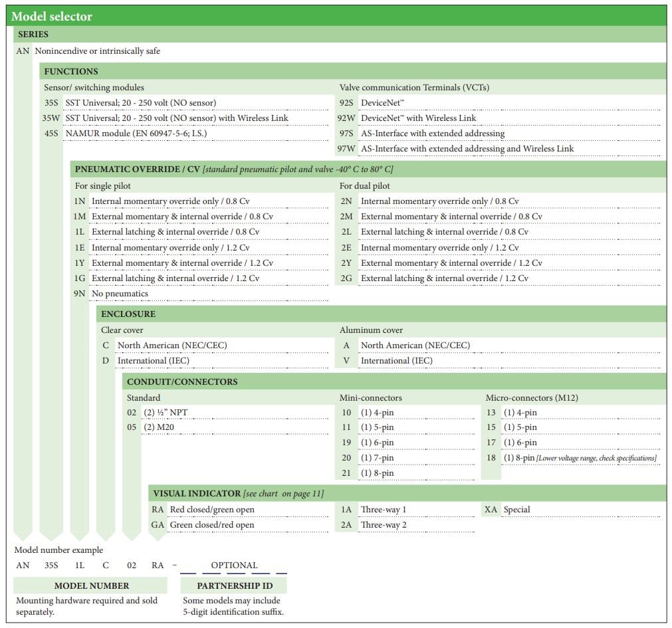Click the FUNCTIONS section header

pos(71,71)
